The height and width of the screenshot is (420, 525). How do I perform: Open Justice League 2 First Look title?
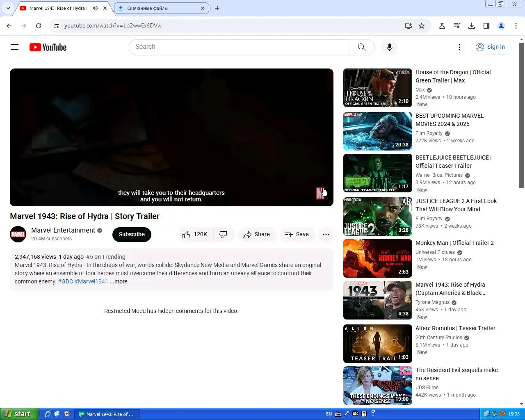pos(456,205)
